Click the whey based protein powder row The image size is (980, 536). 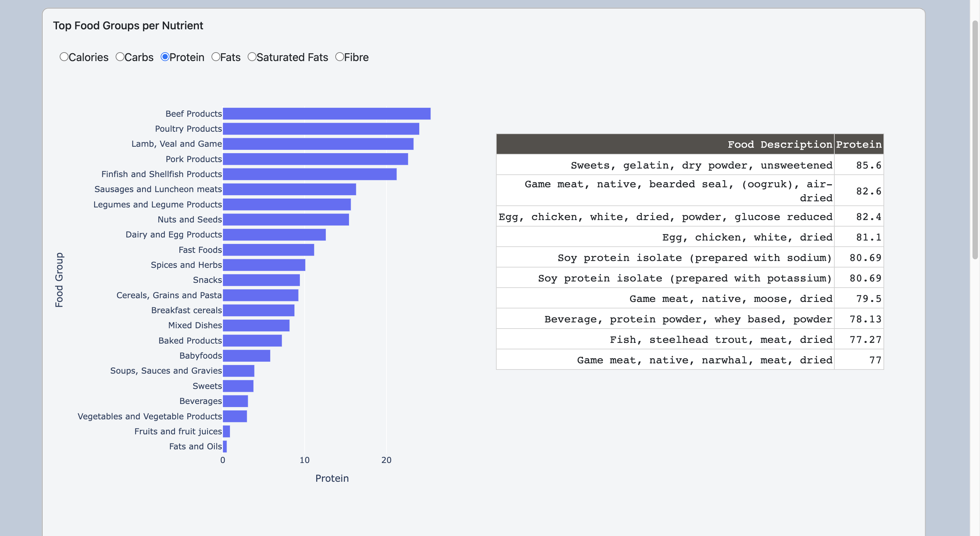689,319
